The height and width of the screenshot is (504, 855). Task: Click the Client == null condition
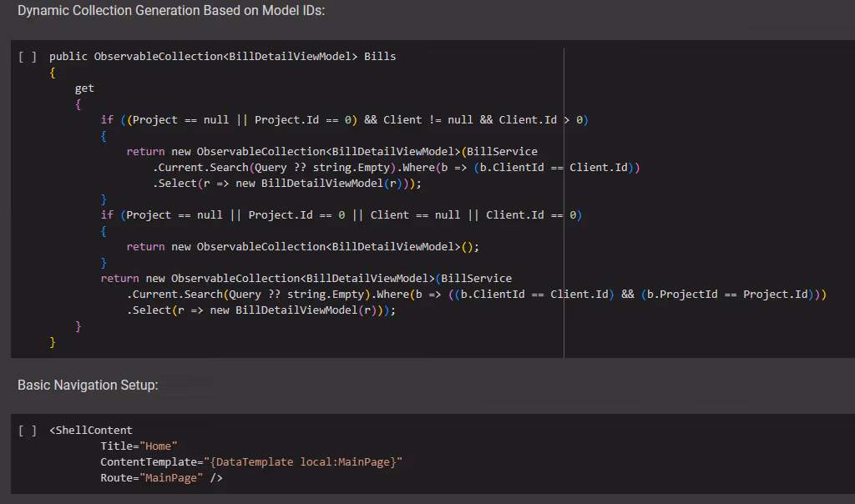(x=415, y=215)
